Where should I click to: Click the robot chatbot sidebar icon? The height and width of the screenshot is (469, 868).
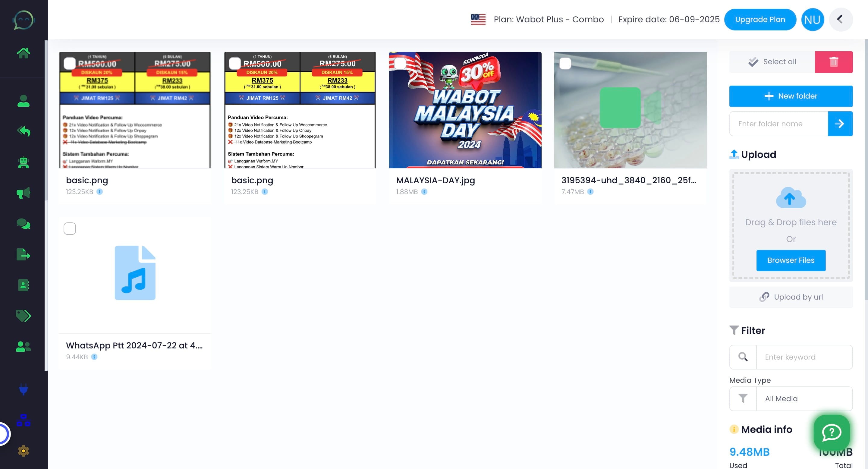(23, 163)
